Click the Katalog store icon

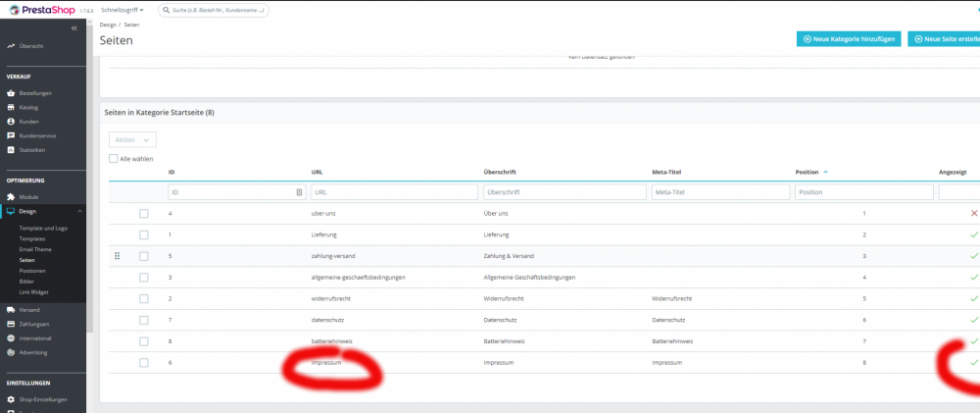click(x=11, y=107)
